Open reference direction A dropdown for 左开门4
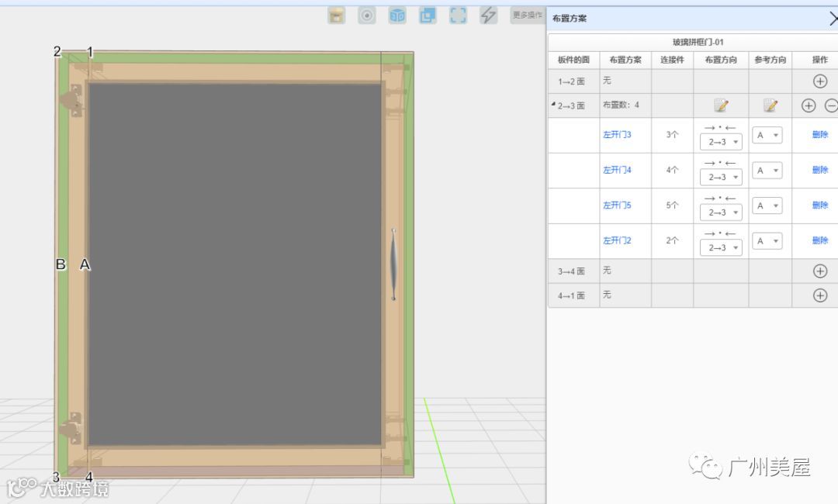 point(767,171)
